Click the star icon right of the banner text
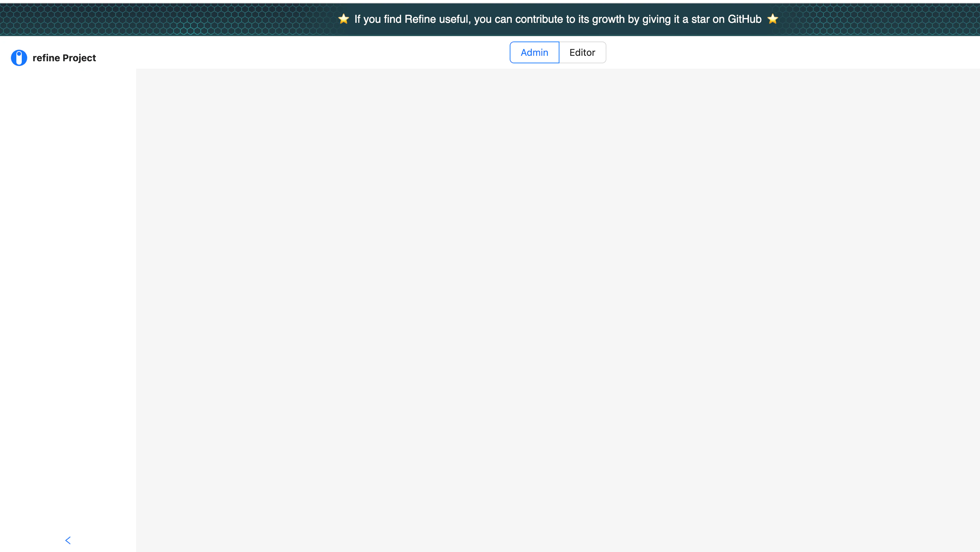This screenshot has width=980, height=552. (773, 19)
